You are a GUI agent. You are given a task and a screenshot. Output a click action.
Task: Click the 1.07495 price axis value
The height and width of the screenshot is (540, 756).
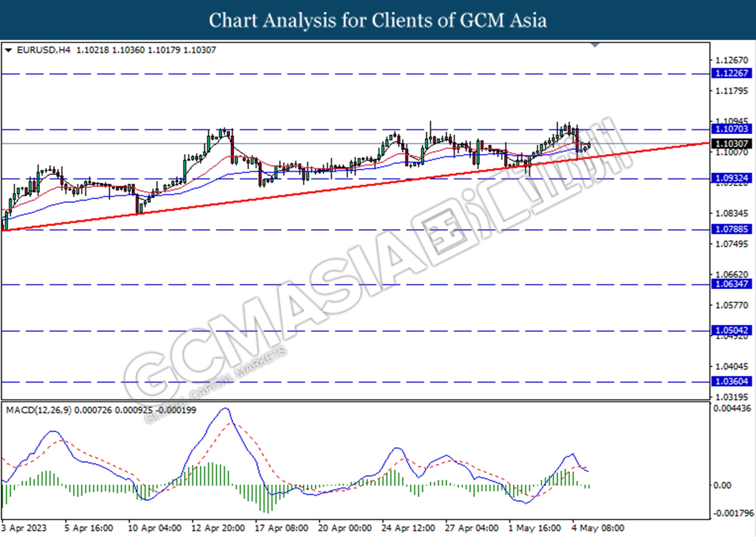coord(731,244)
